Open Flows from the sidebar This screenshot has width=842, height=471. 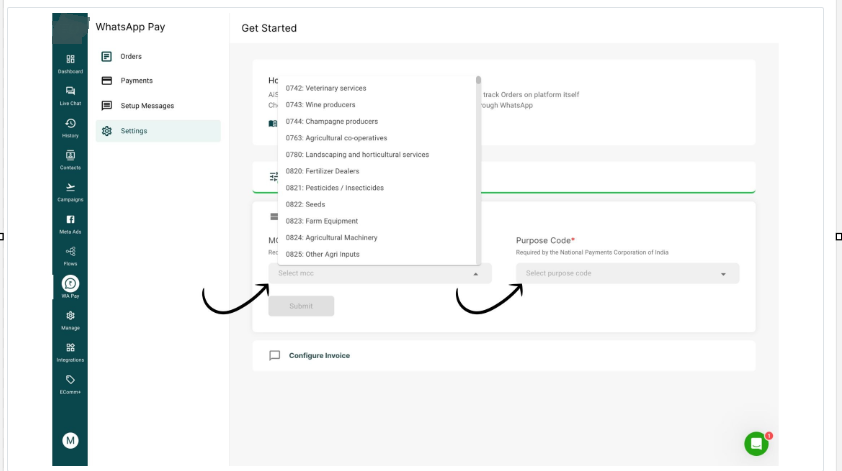point(70,256)
